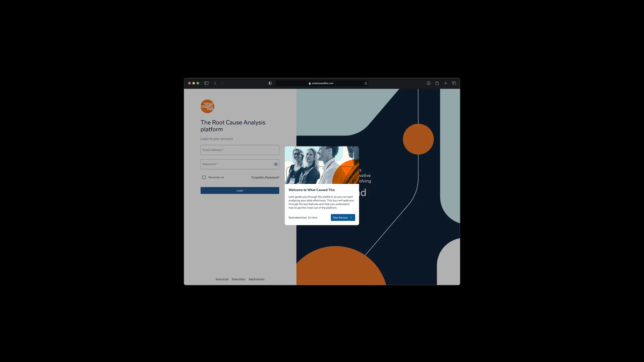Click the What Caused This logo
Screen dimensions: 644x362
pyautogui.click(x=207, y=106)
